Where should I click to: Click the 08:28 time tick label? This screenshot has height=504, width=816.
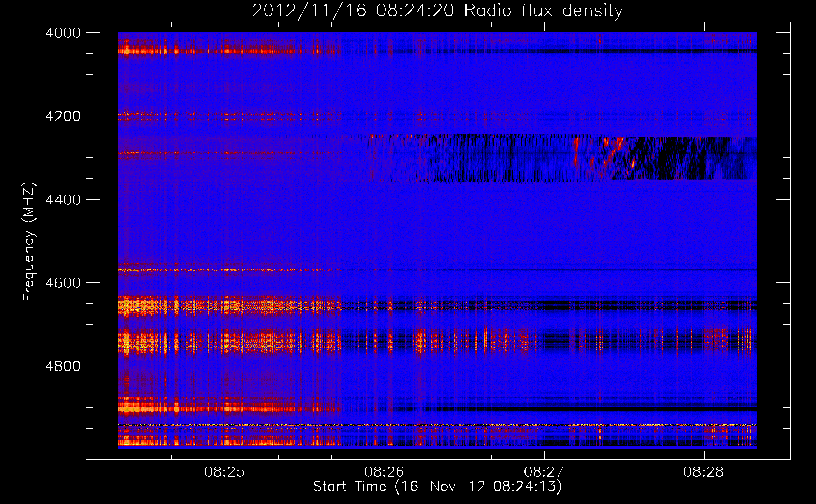[704, 472]
